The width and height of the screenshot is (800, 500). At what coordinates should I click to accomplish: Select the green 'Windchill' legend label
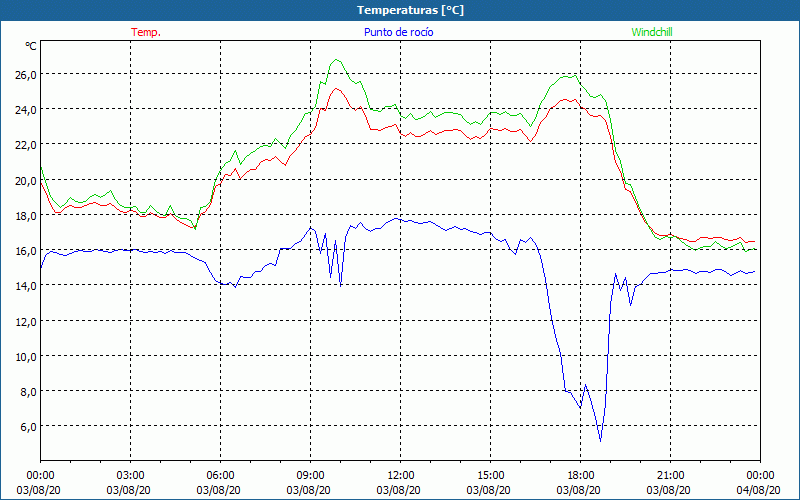tap(652, 32)
